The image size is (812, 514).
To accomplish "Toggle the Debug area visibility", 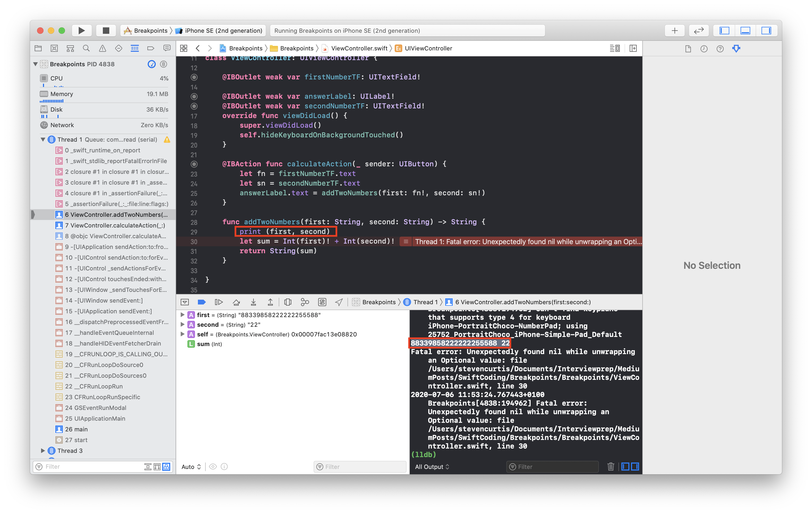I will (x=745, y=31).
